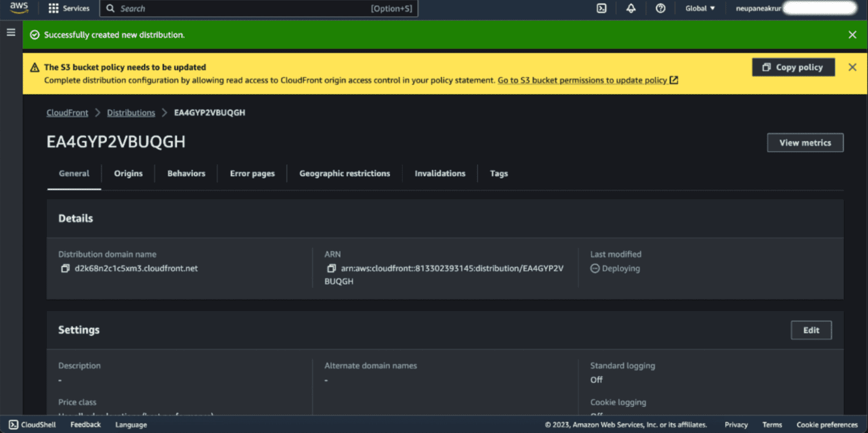Launch CloudShell from the top navigation bar
Image resolution: width=868 pixels, height=433 pixels.
(x=601, y=8)
